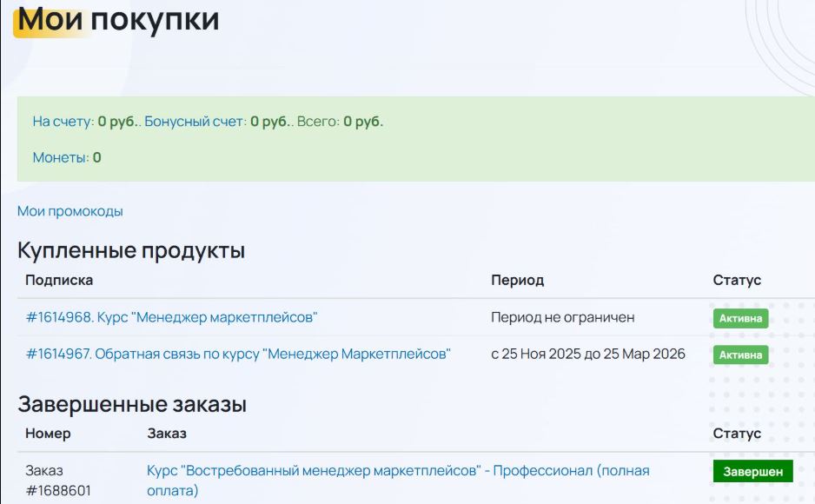Screen dimensions: 815x504
Task: Click the "Номер" column header
Action: coord(48,433)
